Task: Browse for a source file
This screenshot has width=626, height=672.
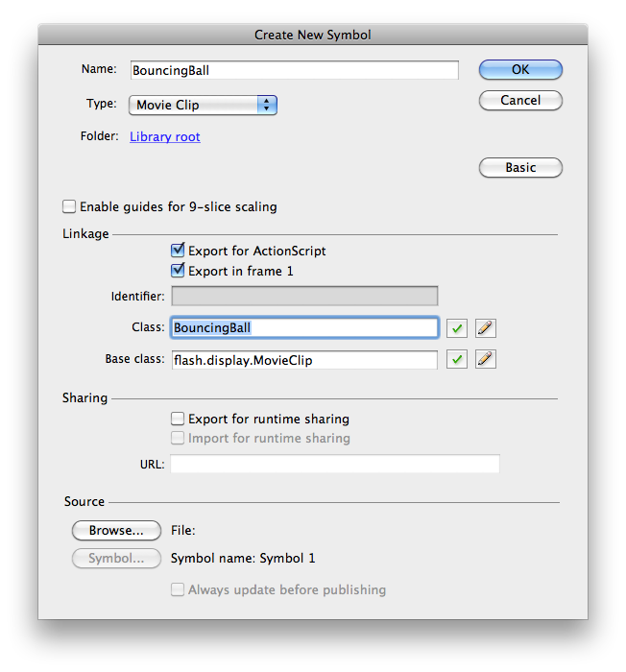Action: (x=116, y=531)
